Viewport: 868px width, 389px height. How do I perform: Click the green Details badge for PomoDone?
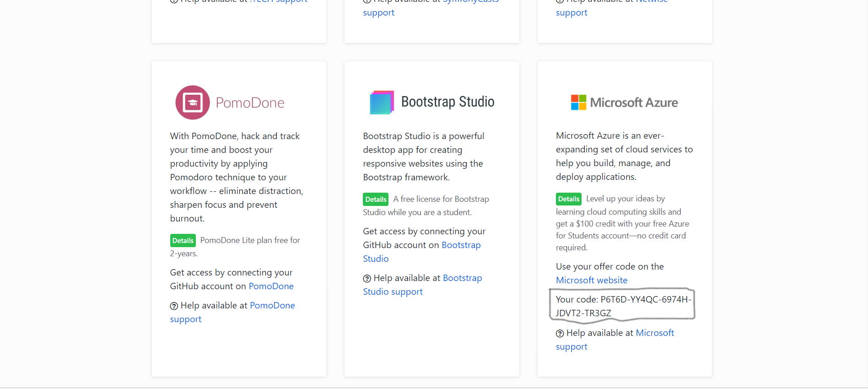point(183,241)
